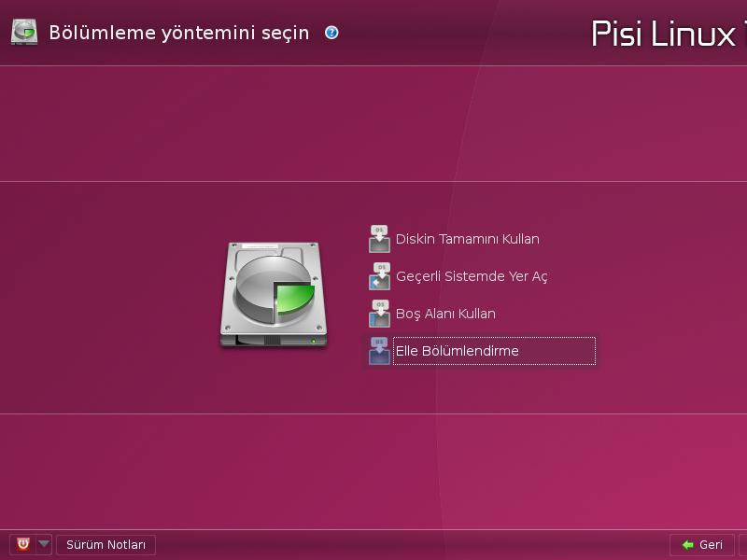The height and width of the screenshot is (560, 747).
Task: Click the icon for Boş Alanı Kullan
Action: click(x=380, y=314)
